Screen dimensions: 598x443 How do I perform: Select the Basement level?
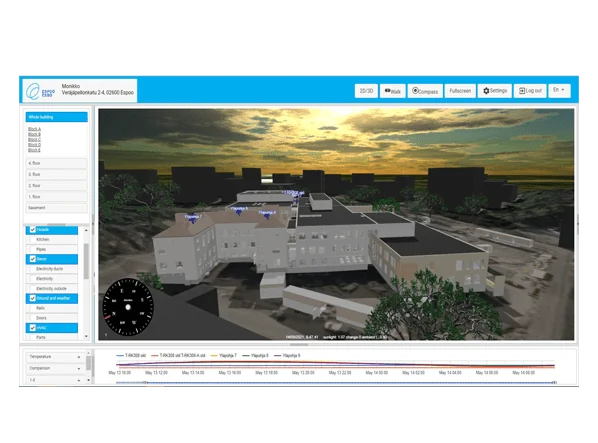[56, 208]
